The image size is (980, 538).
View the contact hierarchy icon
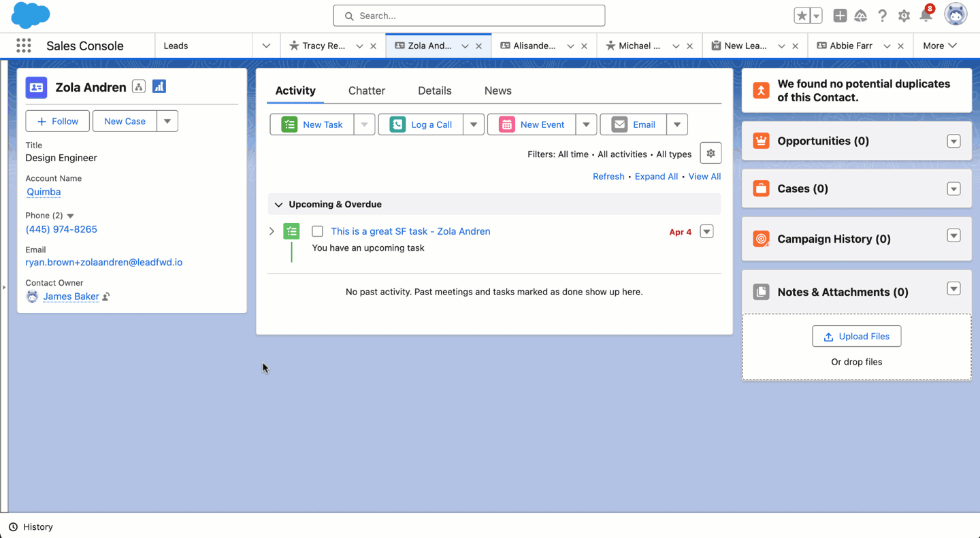click(139, 86)
